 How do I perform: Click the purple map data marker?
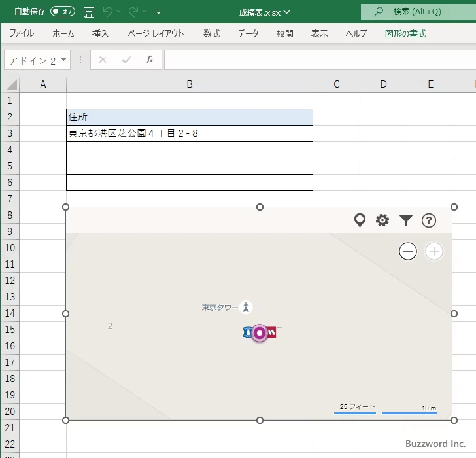click(x=259, y=333)
